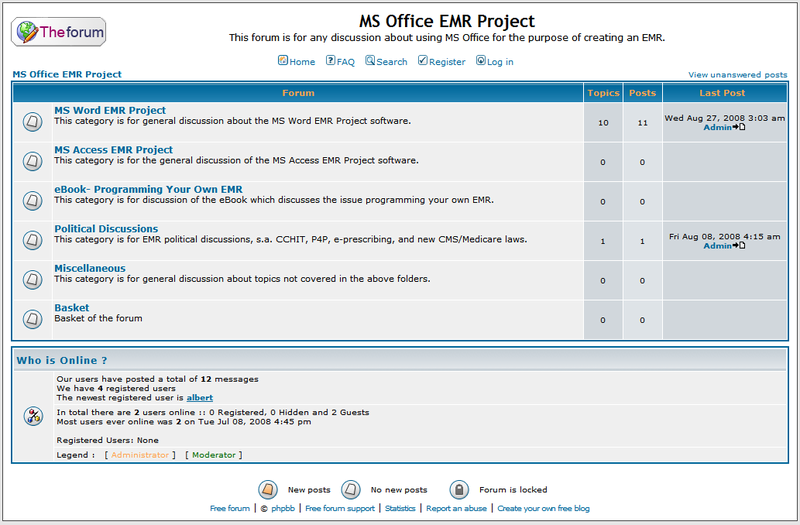Click the Forum column header
Screen dimensions: 800x525
298,93
